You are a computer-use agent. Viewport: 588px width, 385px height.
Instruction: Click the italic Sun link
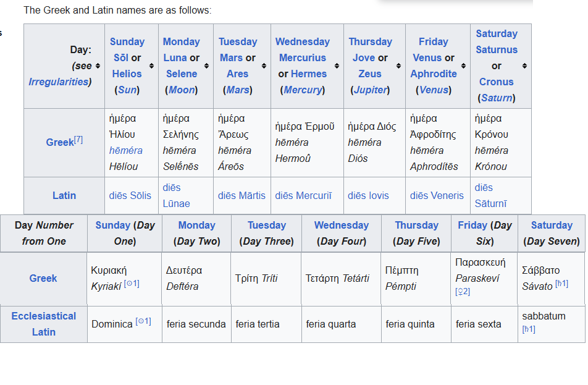tap(127, 90)
